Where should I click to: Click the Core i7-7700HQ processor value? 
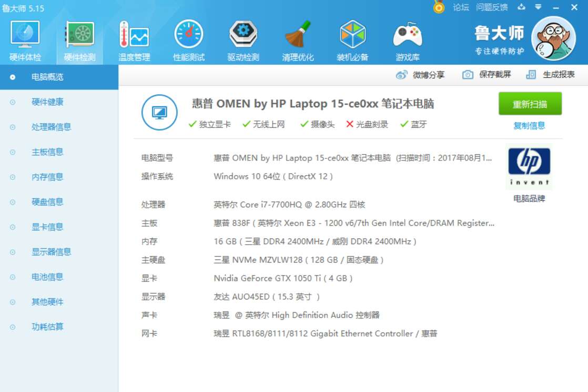289,205
